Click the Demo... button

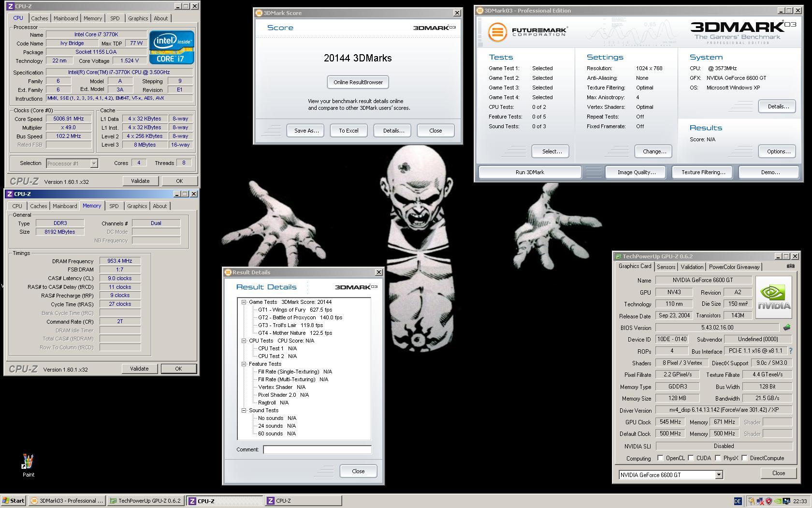click(770, 172)
